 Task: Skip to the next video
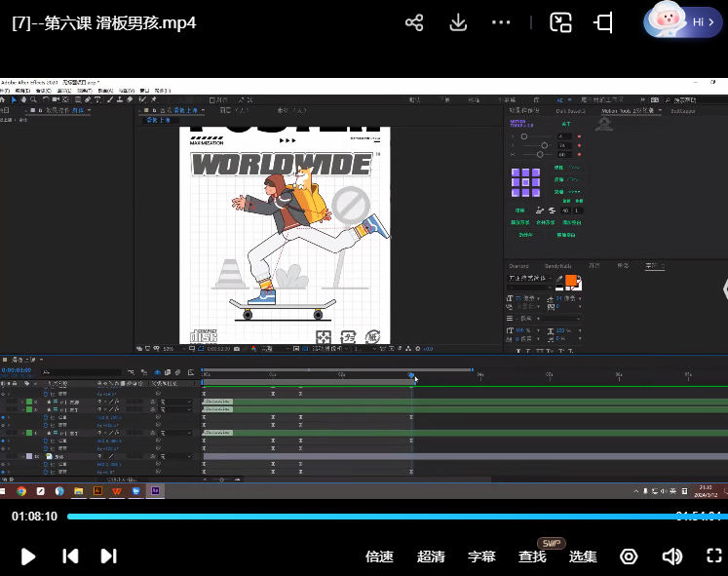click(108, 556)
